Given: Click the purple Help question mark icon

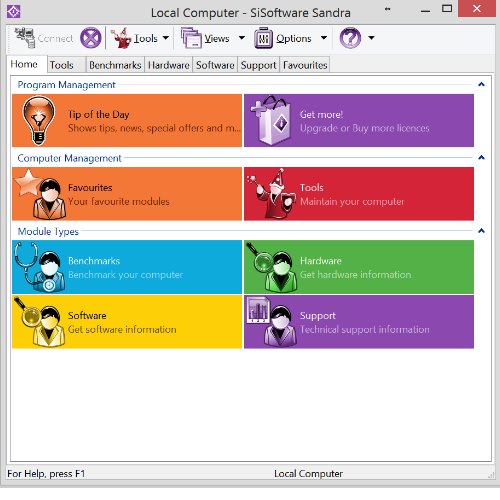Looking at the screenshot, I should (350, 38).
